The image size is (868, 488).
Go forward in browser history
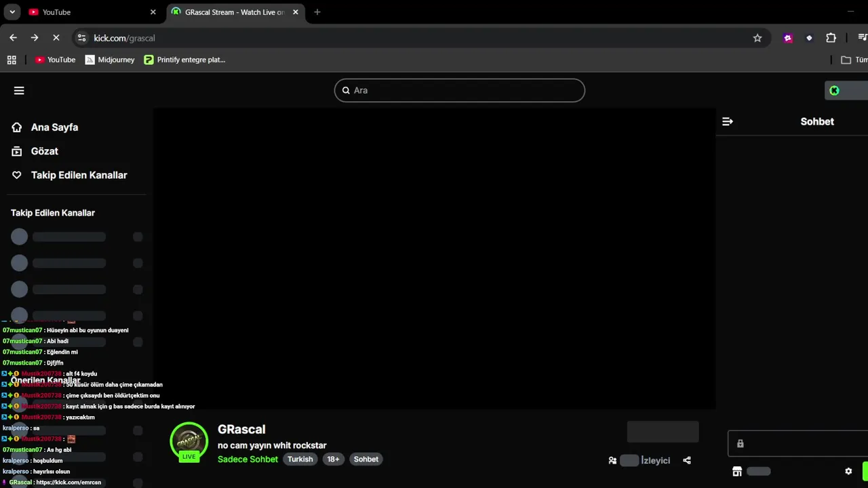[x=35, y=38]
